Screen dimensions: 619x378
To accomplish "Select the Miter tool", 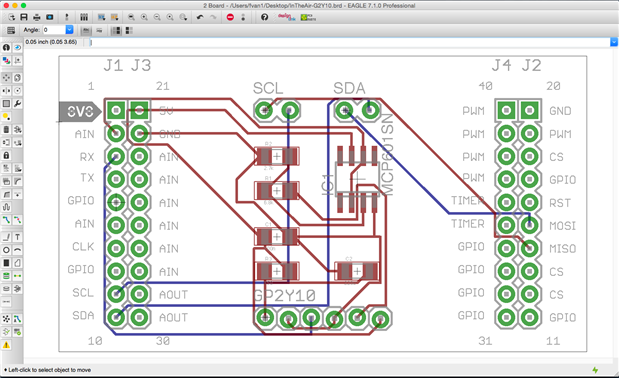I will pyautogui.click(x=17, y=181).
